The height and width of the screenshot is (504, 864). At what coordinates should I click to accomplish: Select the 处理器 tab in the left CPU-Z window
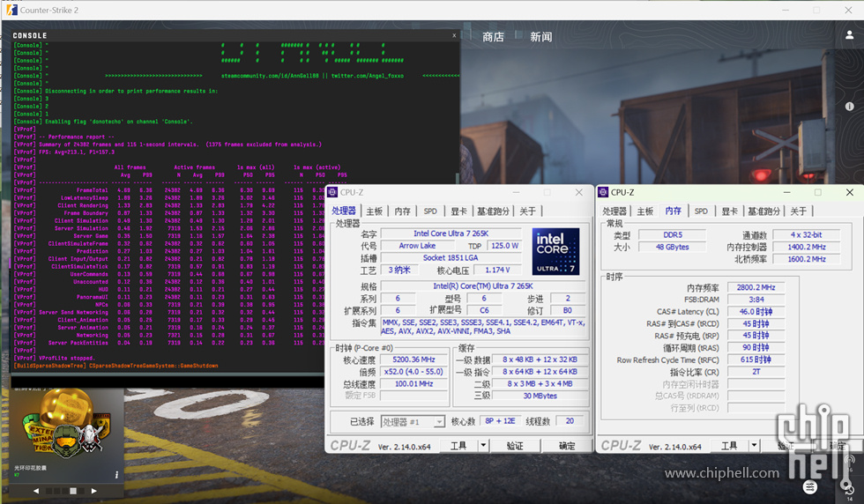pyautogui.click(x=344, y=211)
